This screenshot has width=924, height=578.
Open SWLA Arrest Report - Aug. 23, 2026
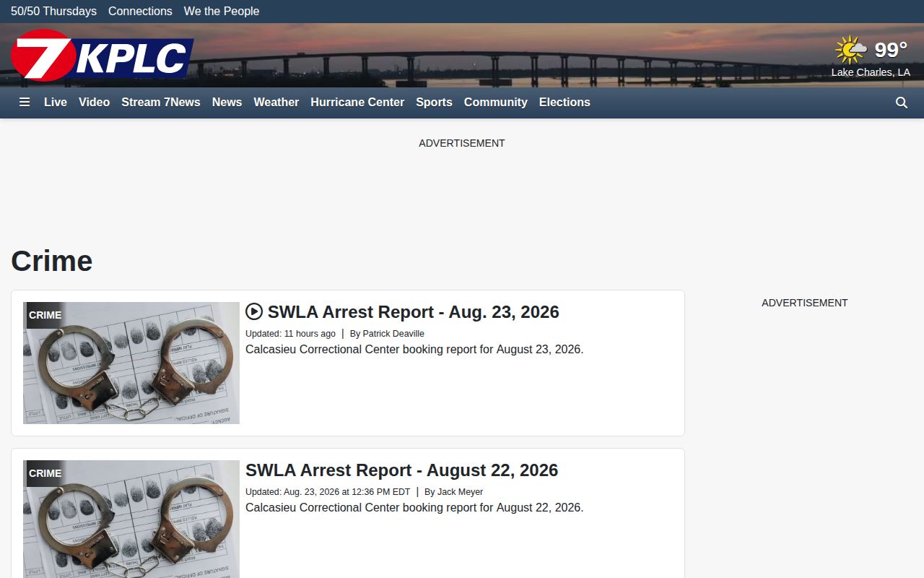coord(414,312)
